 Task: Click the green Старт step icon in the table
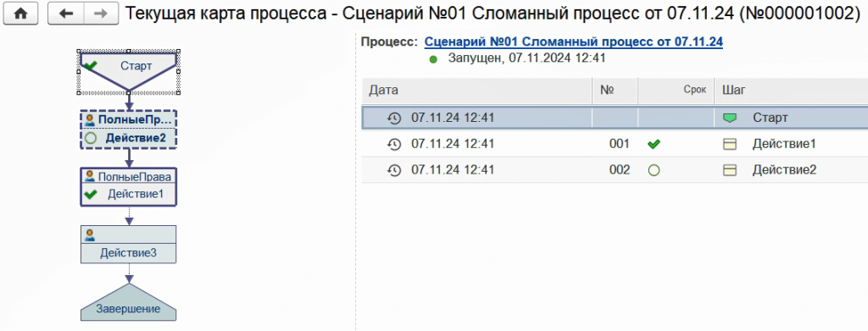[x=730, y=118]
